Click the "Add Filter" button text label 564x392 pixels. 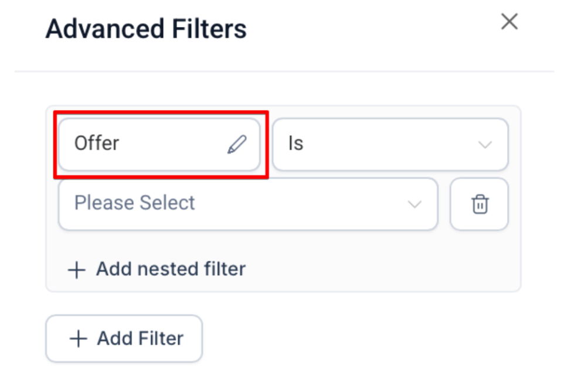(140, 339)
